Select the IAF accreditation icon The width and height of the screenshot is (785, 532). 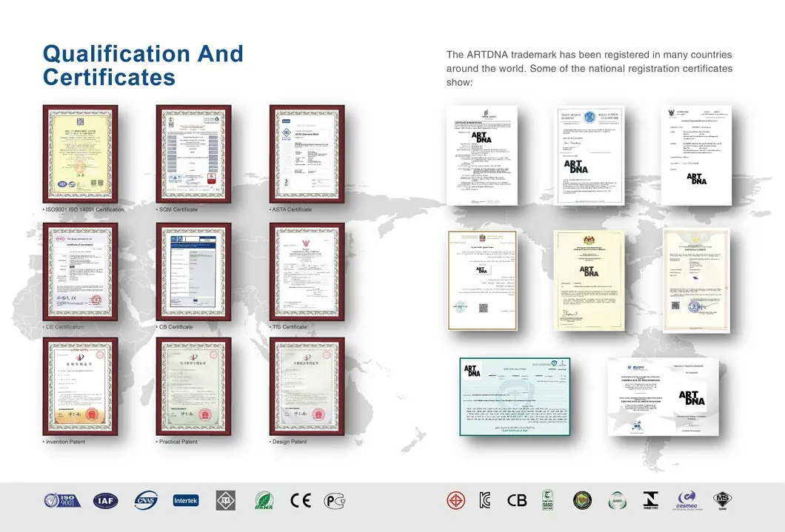coord(105,500)
